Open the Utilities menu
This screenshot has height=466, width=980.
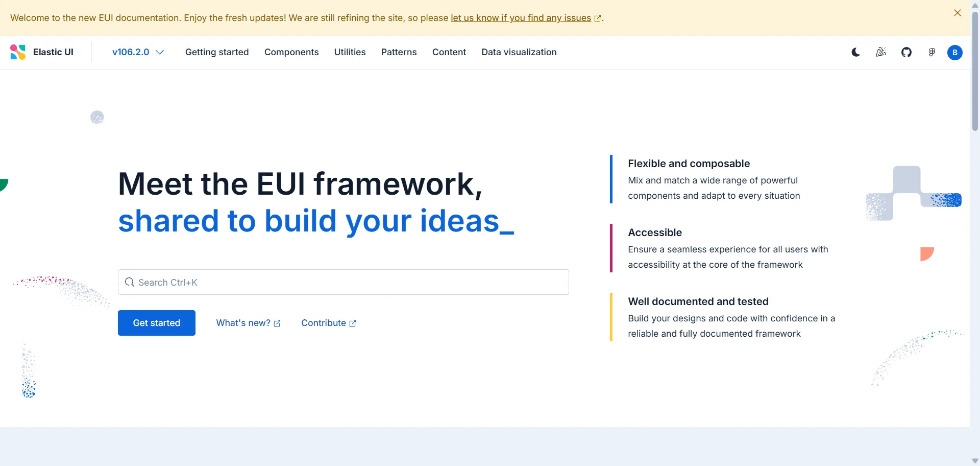tap(350, 52)
